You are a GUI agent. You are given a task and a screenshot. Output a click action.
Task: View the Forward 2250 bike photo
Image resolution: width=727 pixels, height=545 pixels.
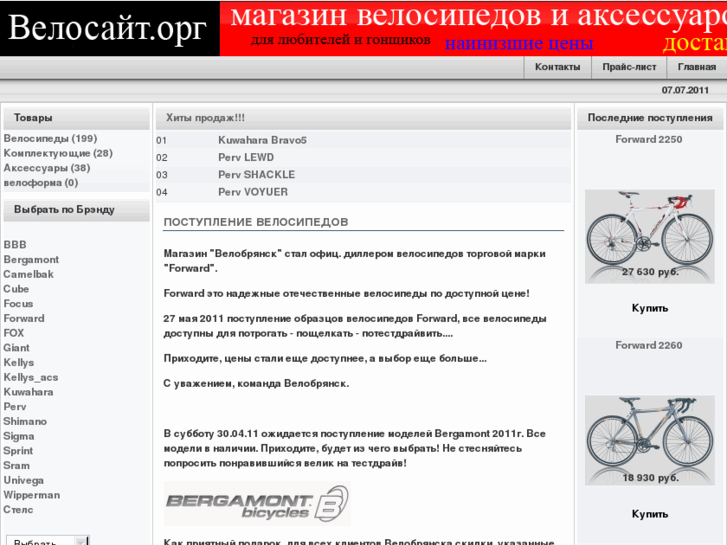[650, 237]
